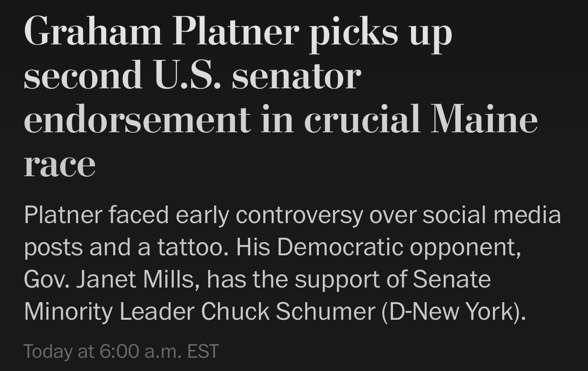Image resolution: width=588 pixels, height=371 pixels.
Task: Click the word "race" in the headline
Action: (59, 164)
